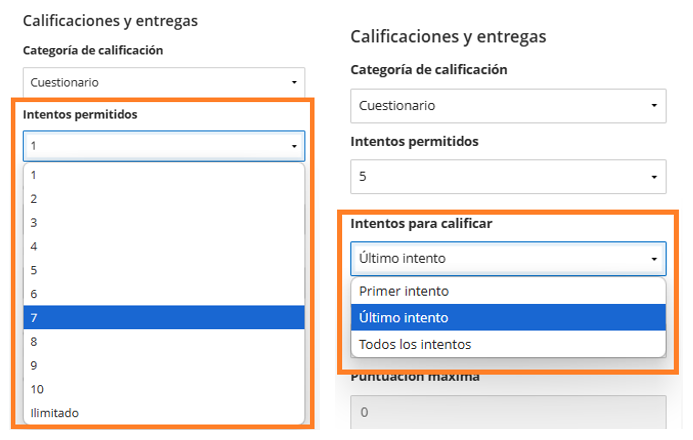Select 1 from the attempts list
This screenshot has width=693, height=440.
tap(163, 174)
